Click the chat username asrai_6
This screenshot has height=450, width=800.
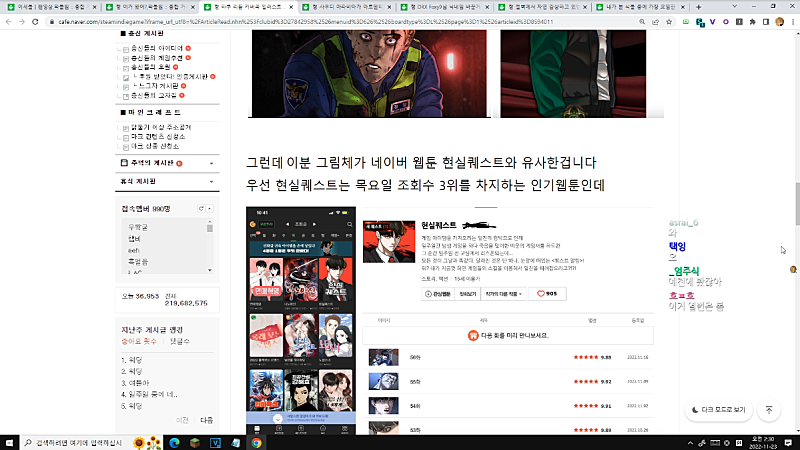[x=684, y=223]
